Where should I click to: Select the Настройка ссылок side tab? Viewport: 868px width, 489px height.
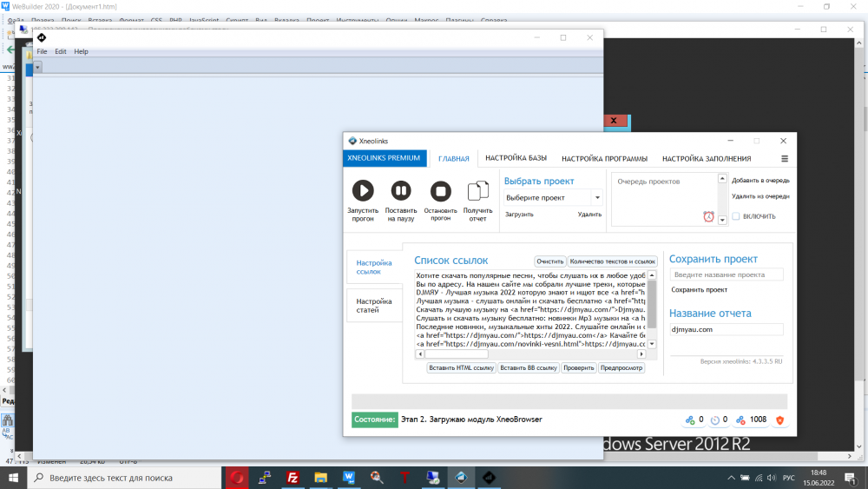click(x=374, y=267)
